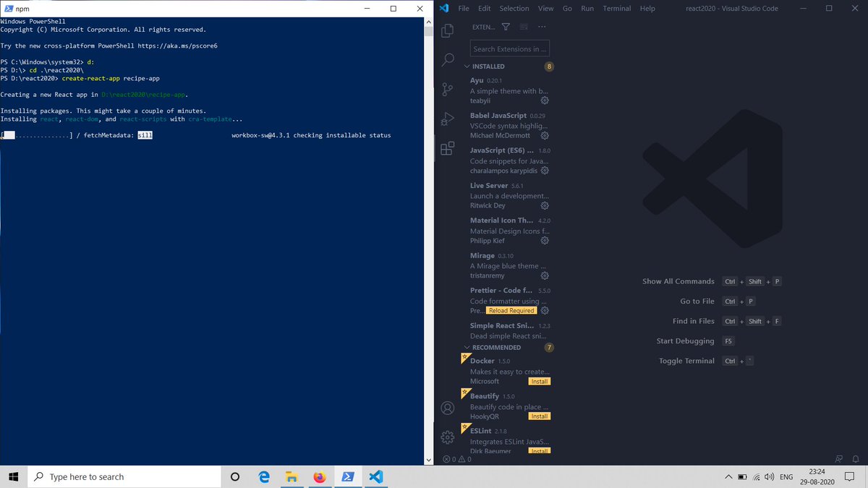Open the Run and Debug view

tap(448, 119)
